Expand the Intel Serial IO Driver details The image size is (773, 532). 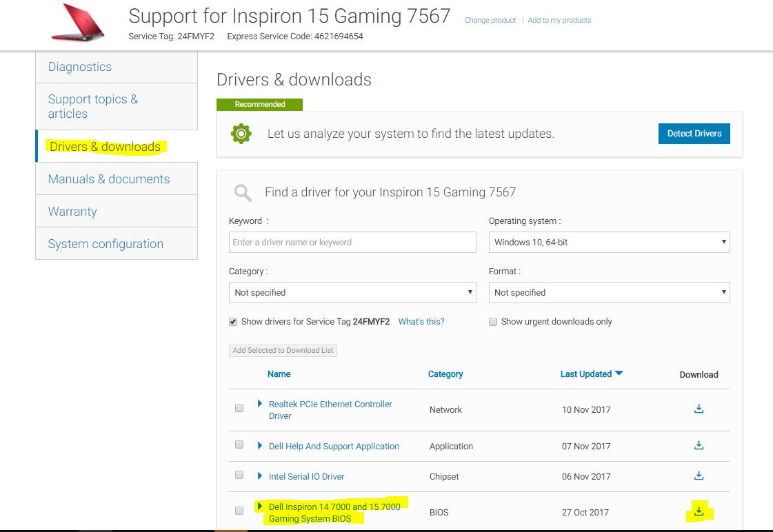tap(260, 475)
